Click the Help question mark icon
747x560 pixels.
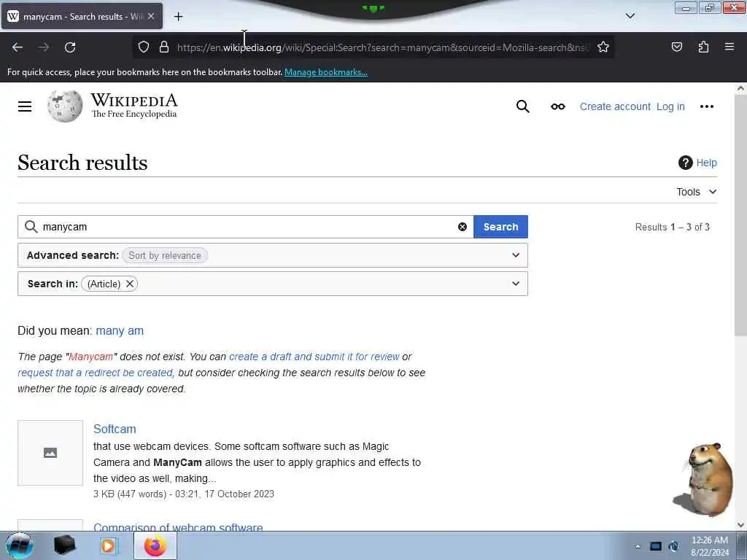pyautogui.click(x=685, y=163)
